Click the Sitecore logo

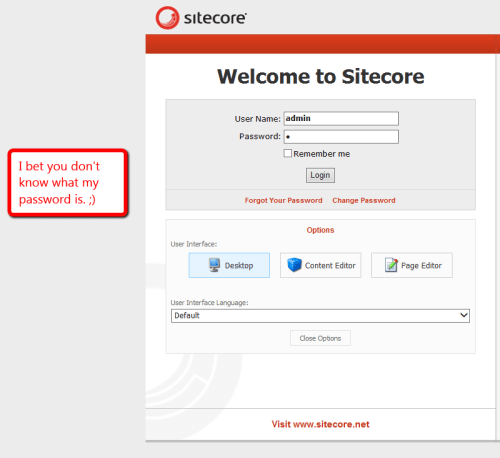coord(201,18)
